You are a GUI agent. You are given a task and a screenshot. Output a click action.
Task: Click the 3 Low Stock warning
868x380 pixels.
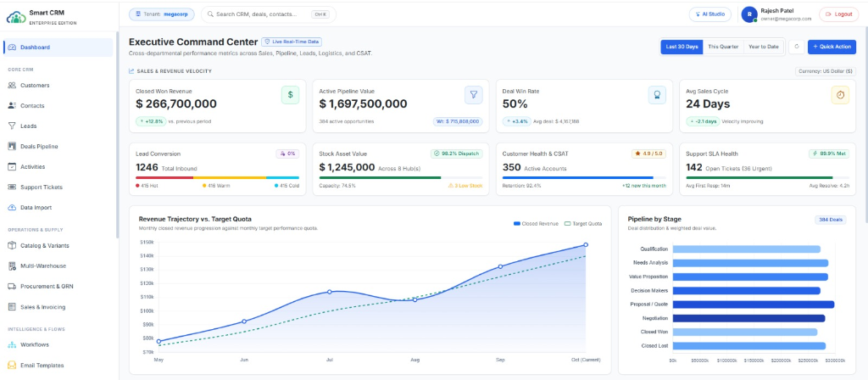(465, 186)
